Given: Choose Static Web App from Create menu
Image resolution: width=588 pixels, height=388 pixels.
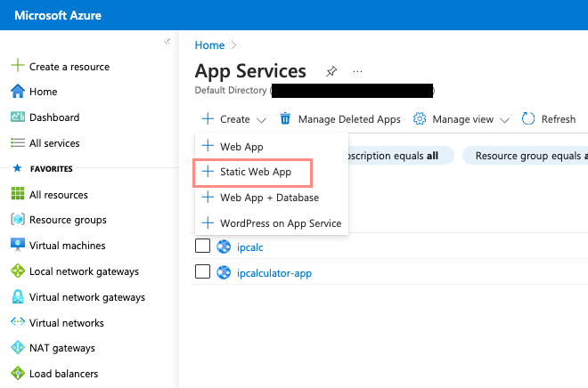Looking at the screenshot, I should pyautogui.click(x=255, y=172).
